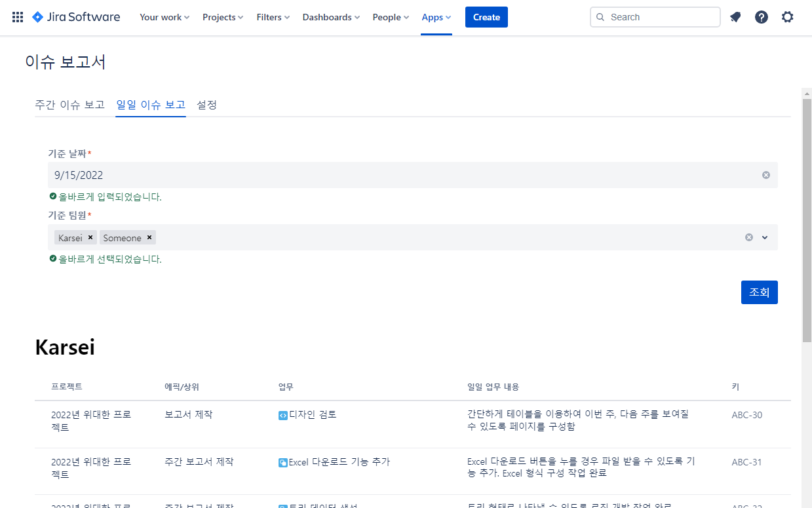812x508 pixels.
Task: Click the 올바르게 입력되었습니다 validation message
Action: pyautogui.click(x=110, y=197)
